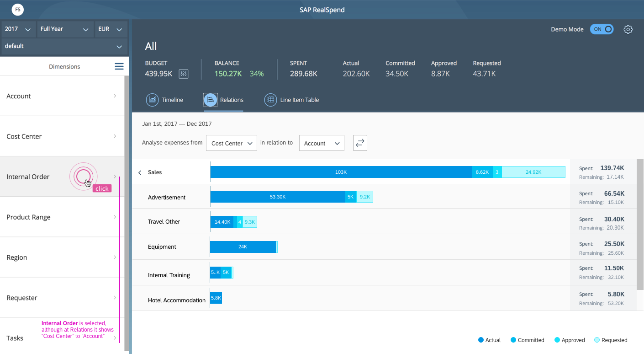Select the Region dimension item
This screenshot has width=644, height=354.
tap(62, 257)
